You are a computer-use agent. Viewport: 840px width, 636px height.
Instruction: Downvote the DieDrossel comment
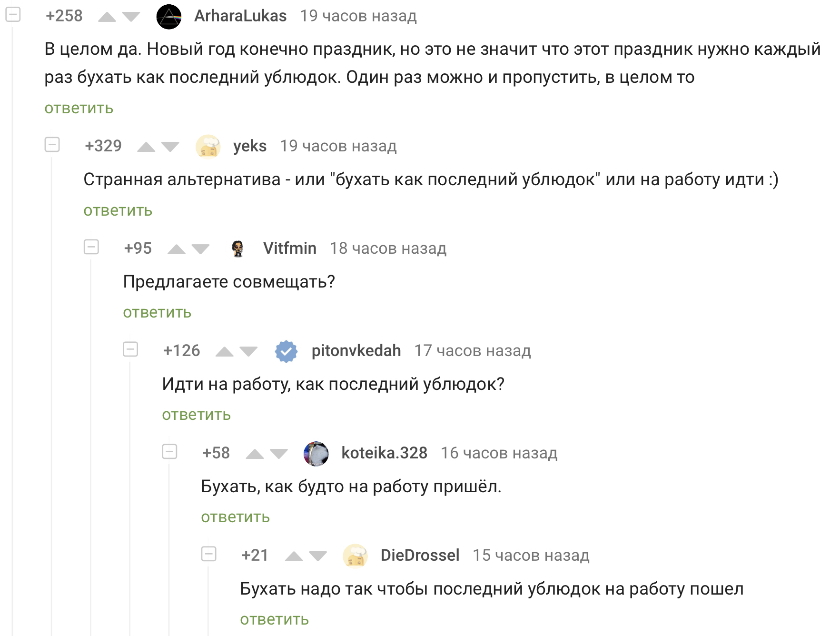318,556
